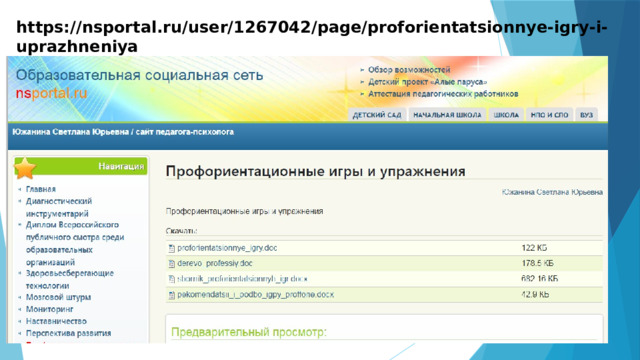This screenshot has width=640, height=360.
Task: Open the Обзор возможностей link
Action: pos(409,70)
